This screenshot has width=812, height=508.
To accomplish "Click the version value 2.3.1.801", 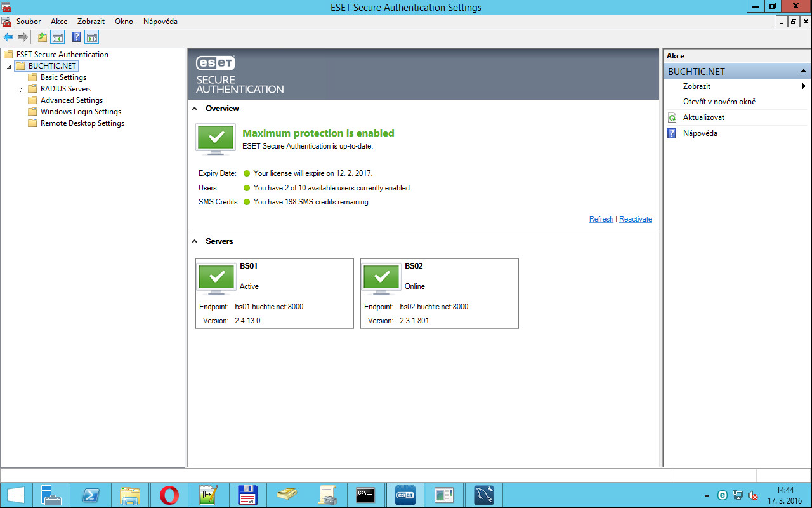I will pos(414,321).
